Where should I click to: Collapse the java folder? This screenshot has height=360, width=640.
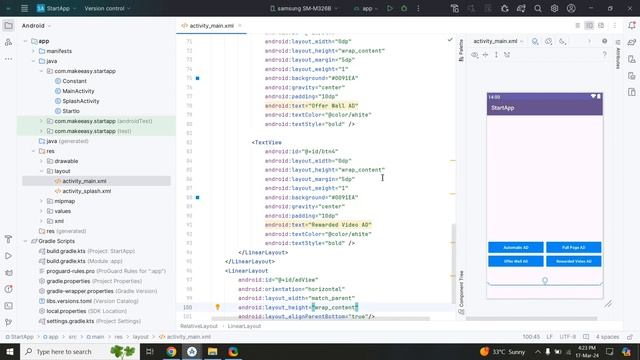coord(33,61)
